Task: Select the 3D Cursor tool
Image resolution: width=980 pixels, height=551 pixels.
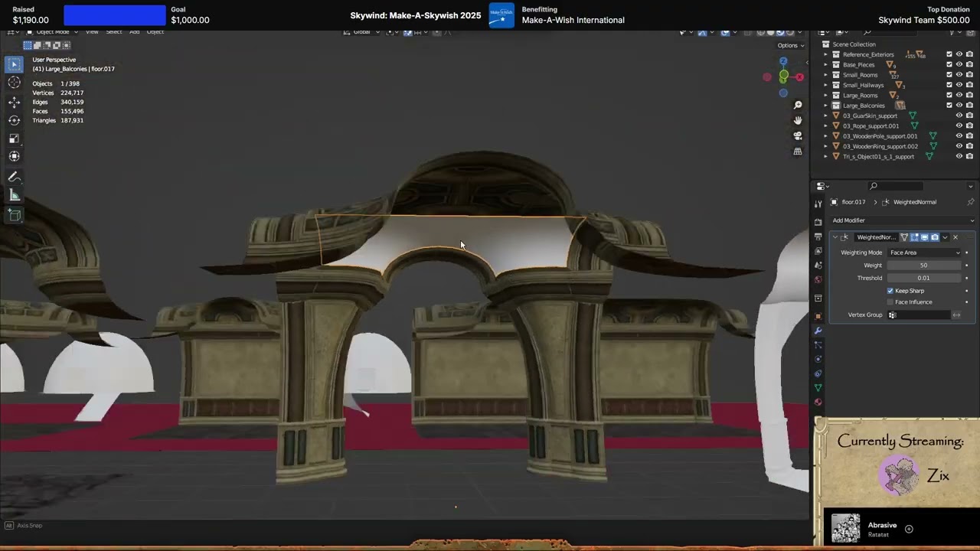Action: coord(14,83)
